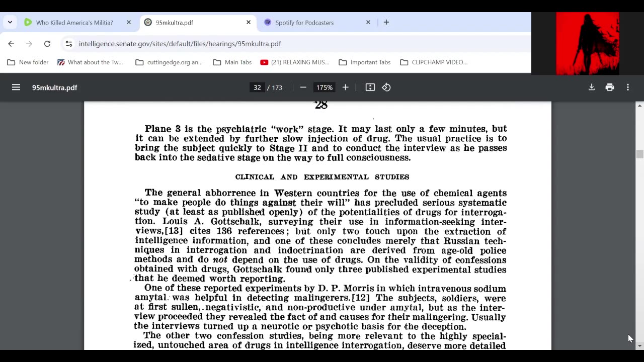Open a new browser tab
The image size is (644, 362).
point(386,22)
